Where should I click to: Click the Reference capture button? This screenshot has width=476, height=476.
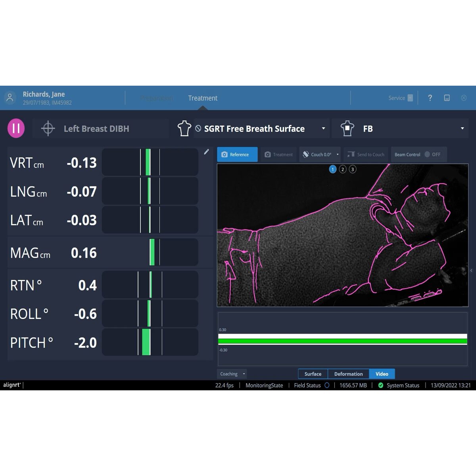[237, 155]
